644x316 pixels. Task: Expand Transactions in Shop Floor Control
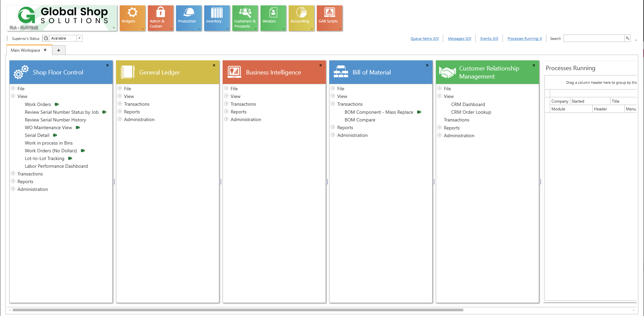click(x=13, y=173)
